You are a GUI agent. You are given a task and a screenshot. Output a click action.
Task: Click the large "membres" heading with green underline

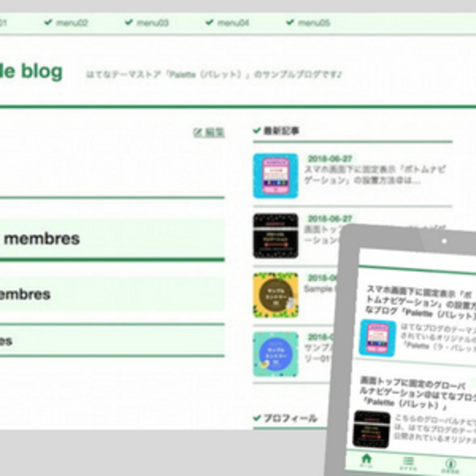[x=42, y=239]
